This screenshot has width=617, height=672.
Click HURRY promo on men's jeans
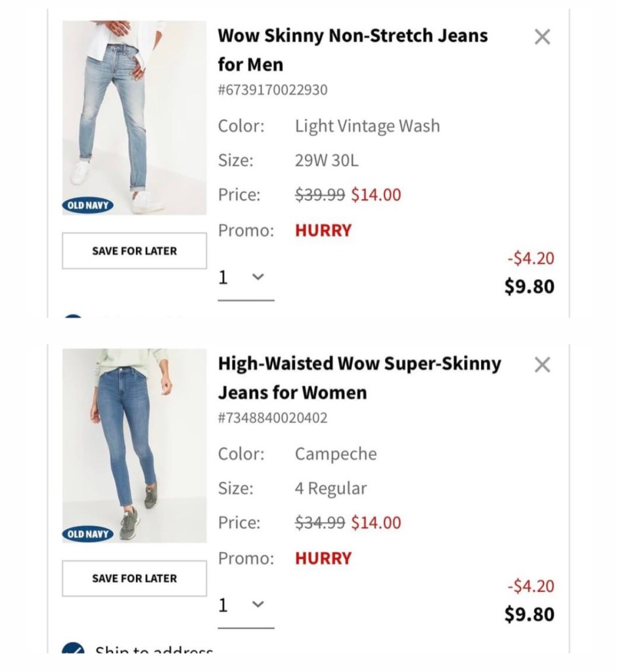[323, 231]
